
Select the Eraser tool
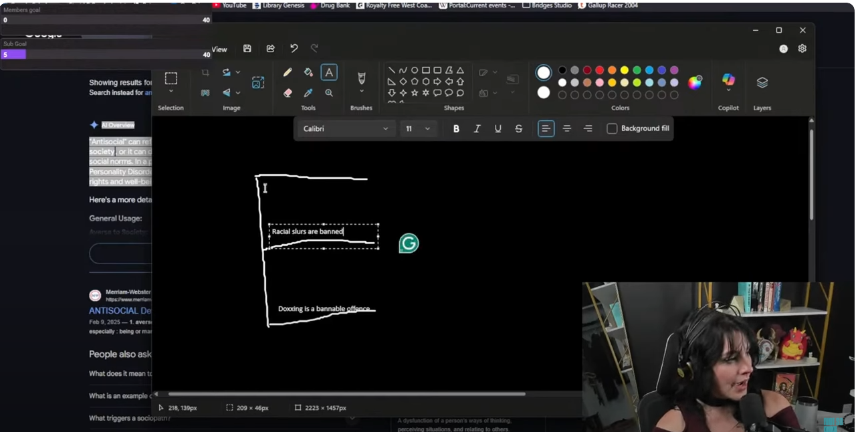click(288, 93)
